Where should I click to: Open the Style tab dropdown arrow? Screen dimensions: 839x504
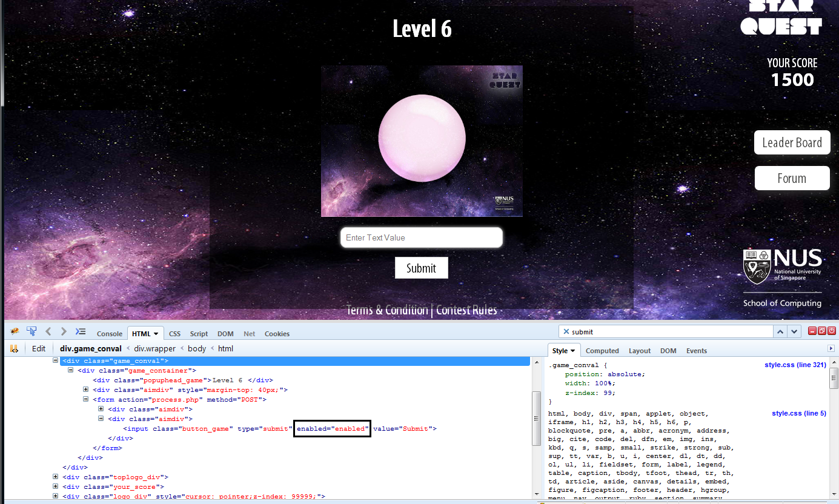572,351
